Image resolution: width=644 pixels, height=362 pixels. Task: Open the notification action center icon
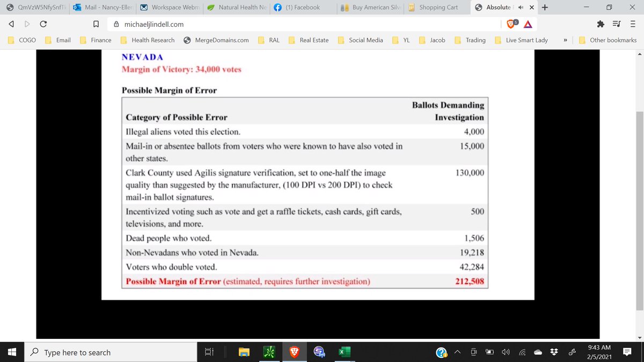(627, 352)
